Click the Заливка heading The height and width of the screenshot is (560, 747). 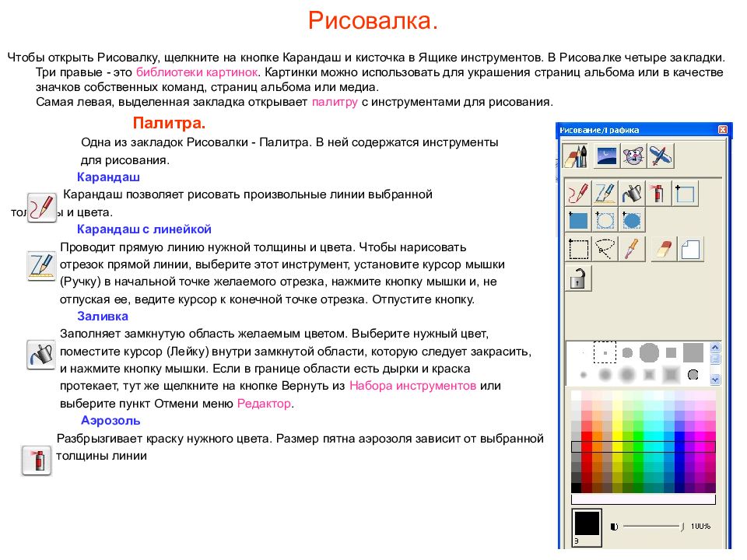[x=103, y=317]
